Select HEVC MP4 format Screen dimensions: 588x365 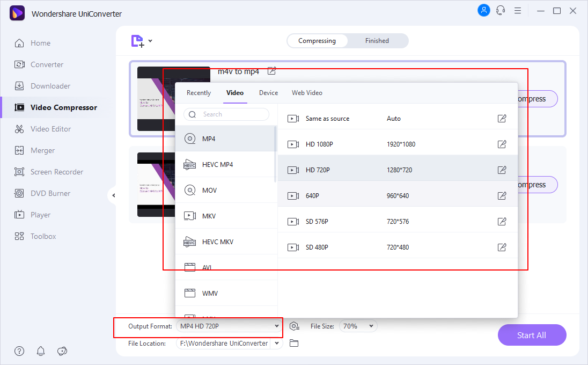pos(225,165)
